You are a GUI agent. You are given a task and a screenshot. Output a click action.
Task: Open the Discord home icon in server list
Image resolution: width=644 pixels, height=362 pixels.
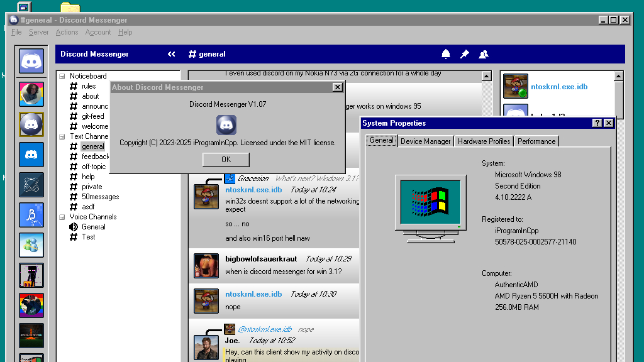pyautogui.click(x=31, y=61)
